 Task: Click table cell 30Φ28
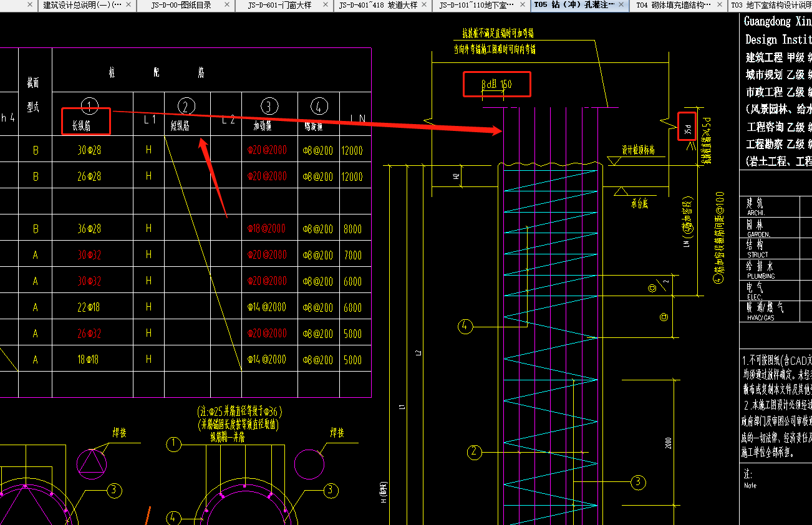pyautogui.click(x=89, y=150)
